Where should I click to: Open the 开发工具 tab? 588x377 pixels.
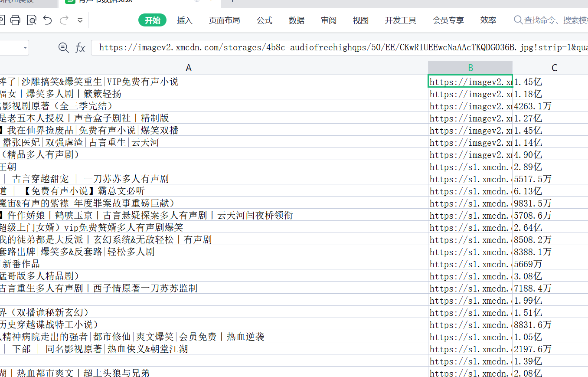click(x=400, y=20)
